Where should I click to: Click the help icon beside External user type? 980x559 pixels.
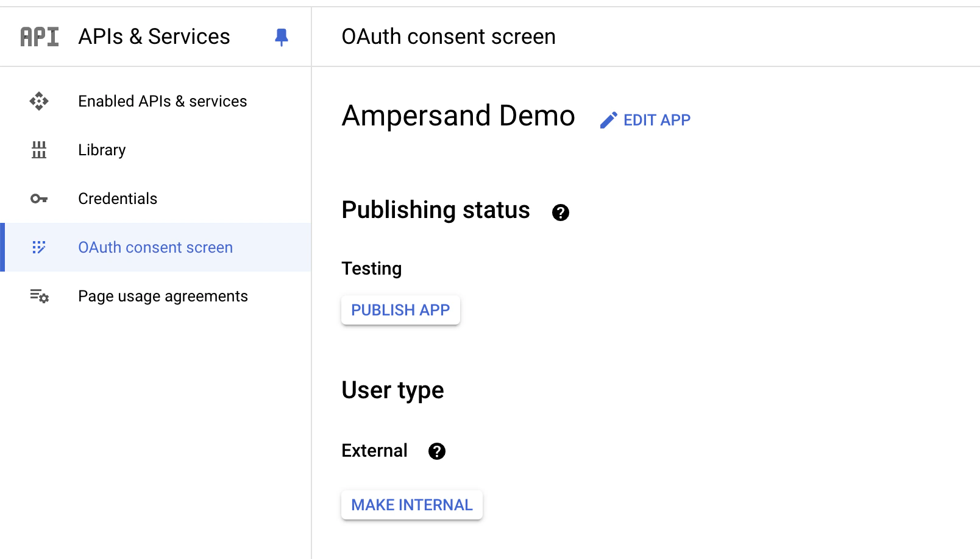point(436,451)
